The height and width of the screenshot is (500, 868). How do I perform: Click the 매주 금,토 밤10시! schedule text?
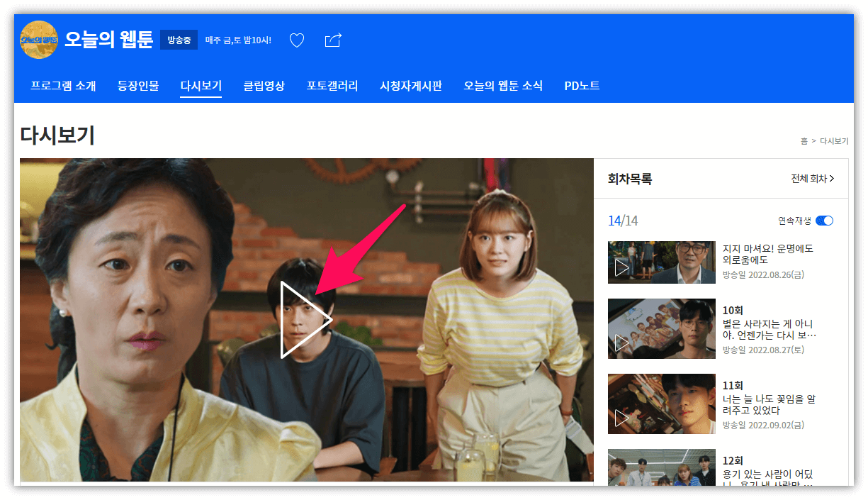[x=238, y=40]
